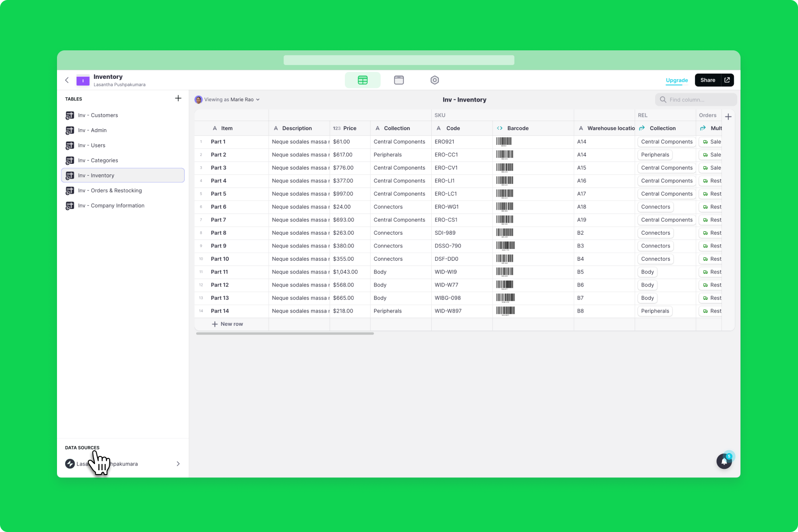Click the Upgrade link

[676, 80]
